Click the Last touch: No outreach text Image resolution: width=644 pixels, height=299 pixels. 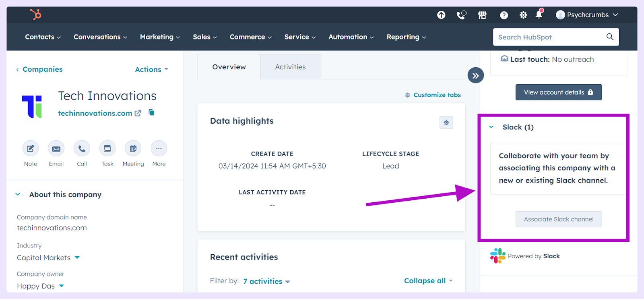click(552, 59)
